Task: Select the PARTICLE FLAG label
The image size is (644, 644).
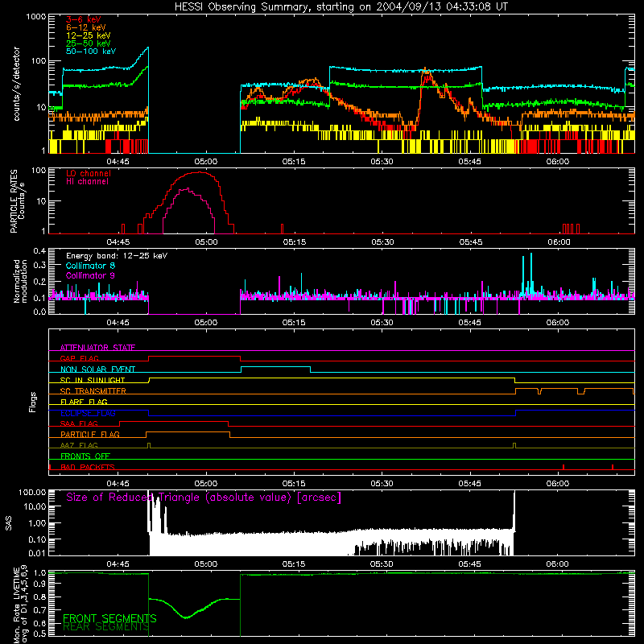Action: click(x=90, y=434)
